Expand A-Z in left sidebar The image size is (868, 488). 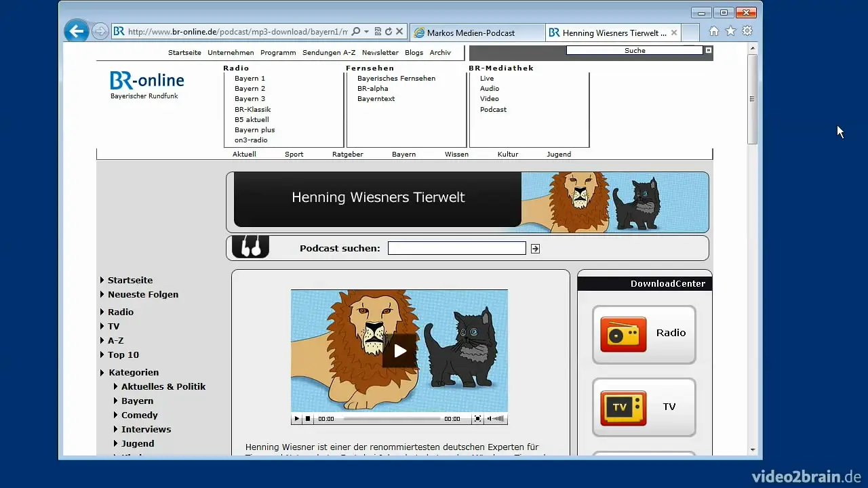(x=112, y=340)
